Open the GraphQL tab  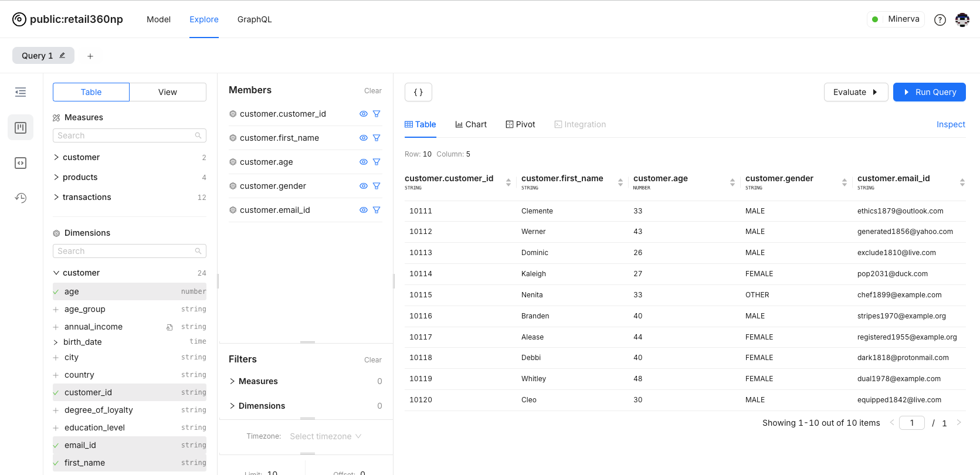(x=255, y=19)
